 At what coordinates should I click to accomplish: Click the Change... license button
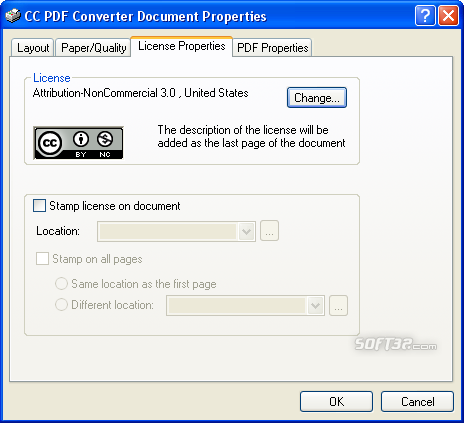pyautogui.click(x=317, y=98)
